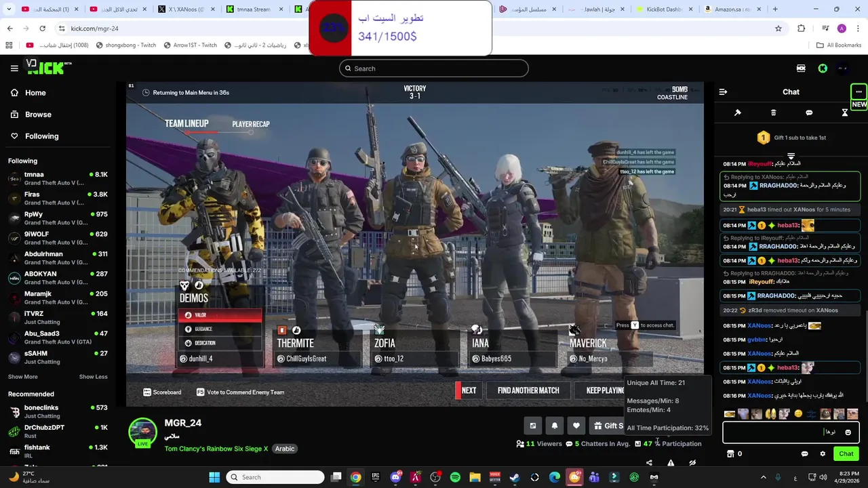The height and width of the screenshot is (488, 868).
Task: Bookmark page with star icon
Action: pos(778,28)
